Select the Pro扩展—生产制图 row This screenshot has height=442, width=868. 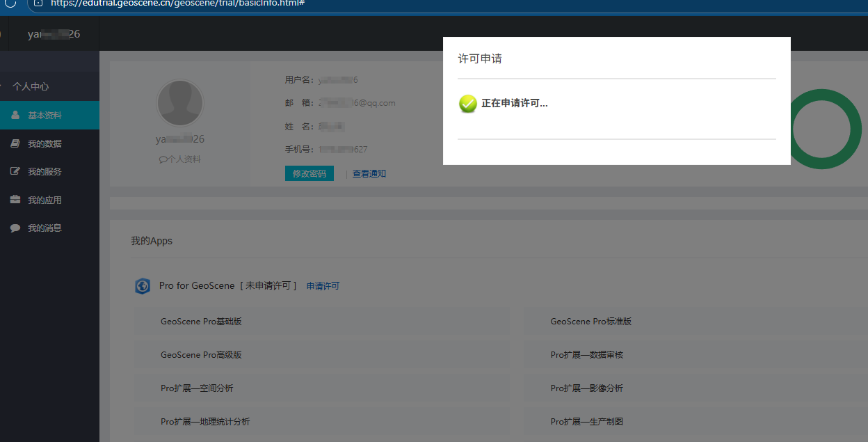pos(696,422)
